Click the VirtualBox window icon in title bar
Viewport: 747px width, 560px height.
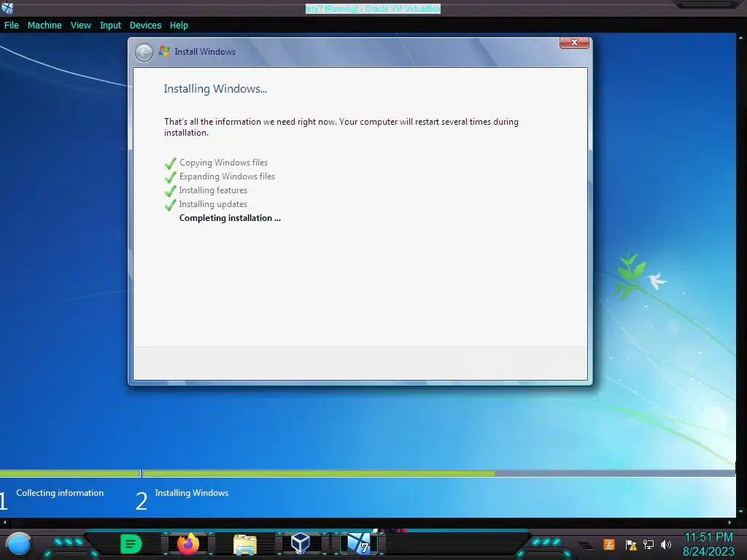pos(7,7)
